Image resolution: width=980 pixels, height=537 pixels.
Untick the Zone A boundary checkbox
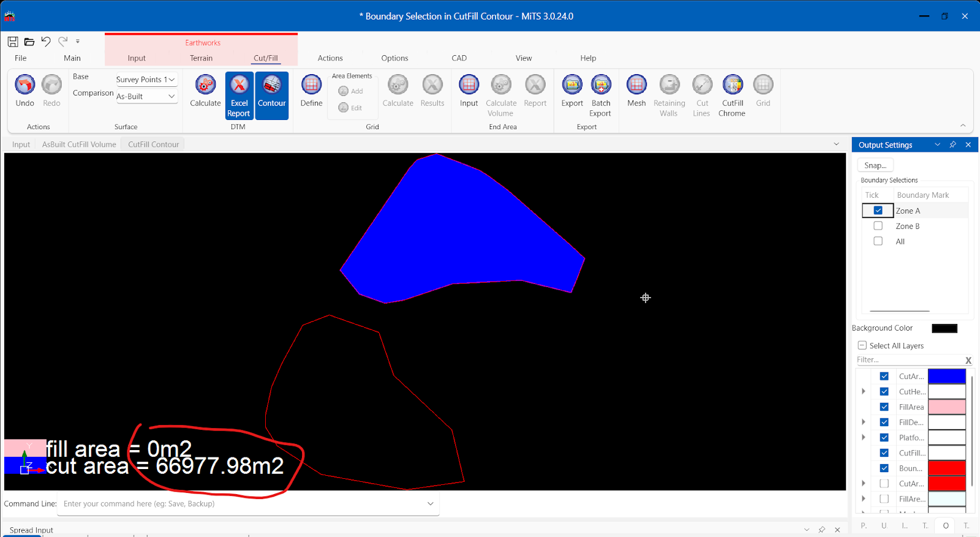click(x=878, y=210)
